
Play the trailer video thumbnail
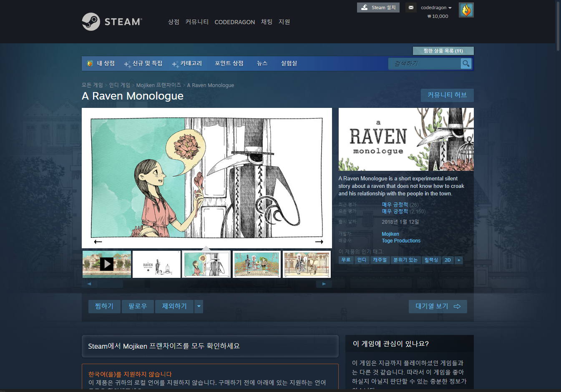(107, 264)
